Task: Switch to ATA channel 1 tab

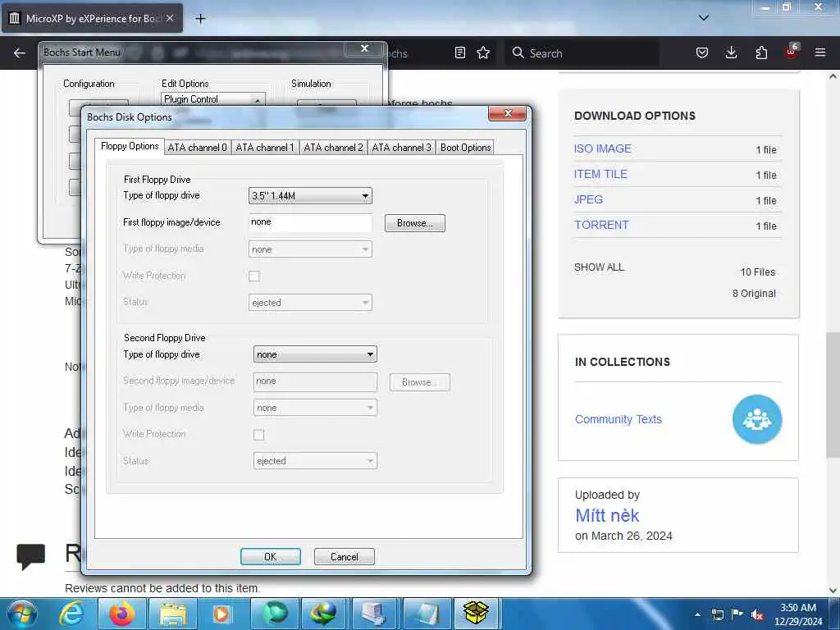Action: (265, 148)
